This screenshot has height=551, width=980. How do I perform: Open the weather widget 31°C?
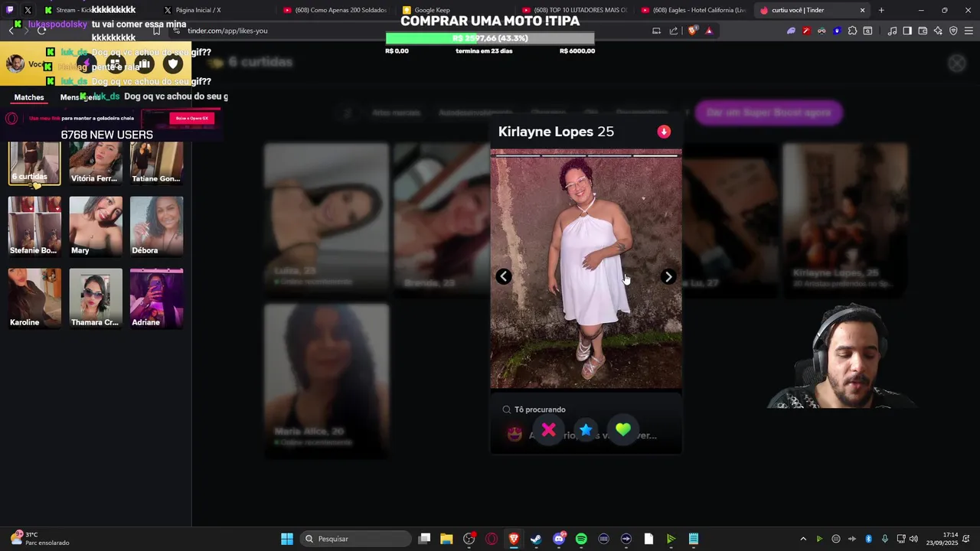pos(40,538)
